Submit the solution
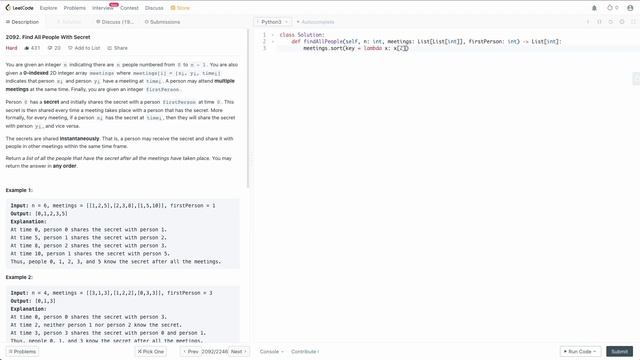Viewport: 640px width, 360px height. (x=619, y=351)
